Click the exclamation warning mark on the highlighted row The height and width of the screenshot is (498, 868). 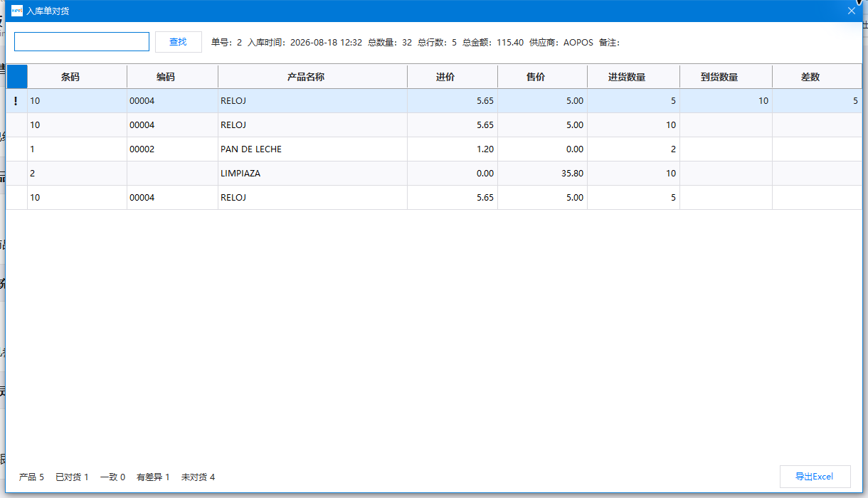(x=16, y=101)
